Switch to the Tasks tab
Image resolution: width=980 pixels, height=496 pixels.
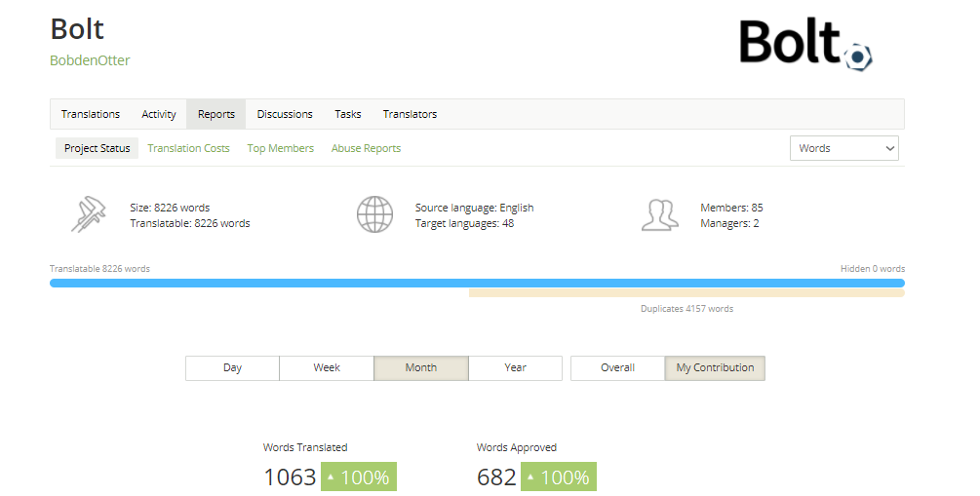click(x=347, y=114)
